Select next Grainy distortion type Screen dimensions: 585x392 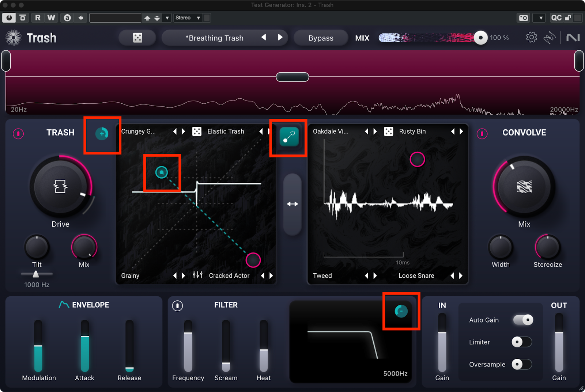click(x=184, y=276)
